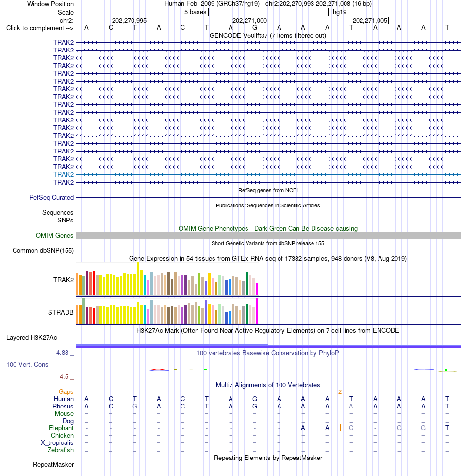This screenshot has height=476, width=461.
Task: Click the blue H3K27Ac signal bar
Action: pyautogui.click(x=268, y=346)
